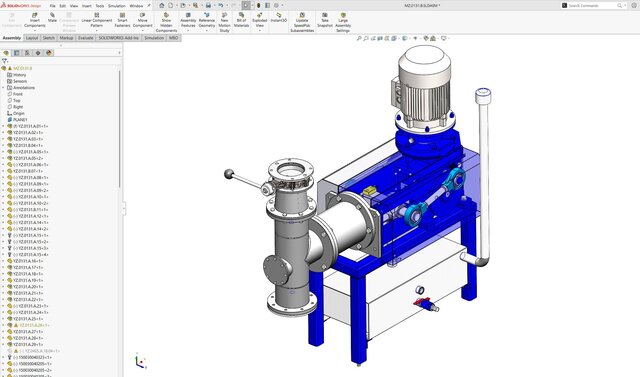This screenshot has height=377, width=640.
Task: Expand component YZ.0131.A.16<1>
Action: (3, 261)
